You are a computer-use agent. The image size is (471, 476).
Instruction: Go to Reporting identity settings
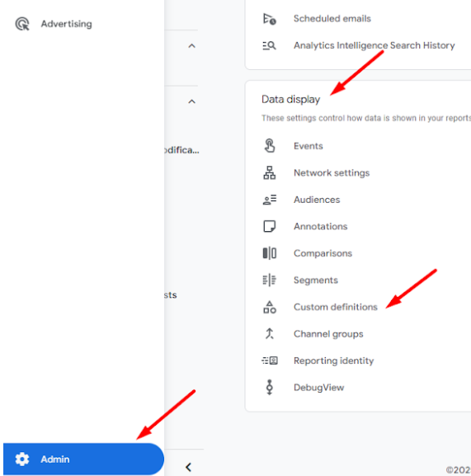(333, 361)
